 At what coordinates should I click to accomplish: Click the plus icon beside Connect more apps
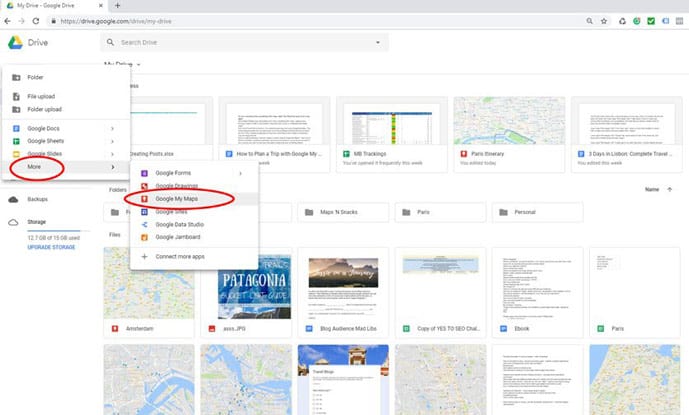click(144, 256)
